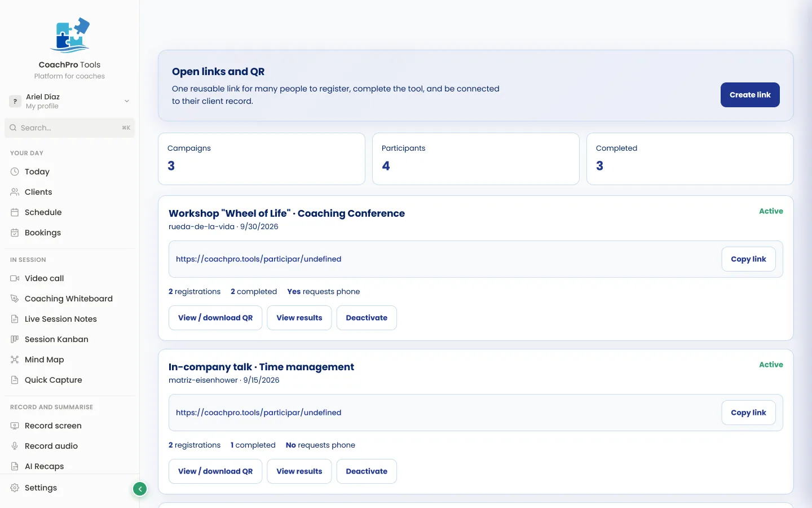Click the Settings gear icon
Screen dimensions: 812x508
coord(15,488)
